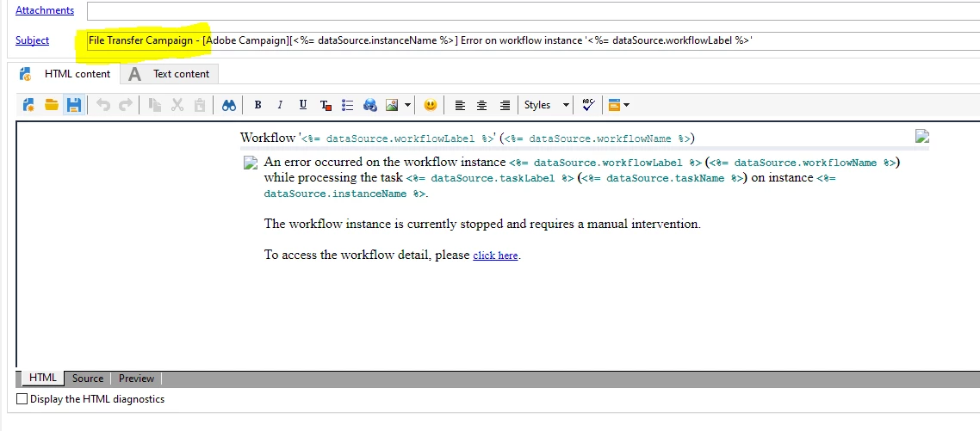Toggle bold formatting

[x=257, y=105]
